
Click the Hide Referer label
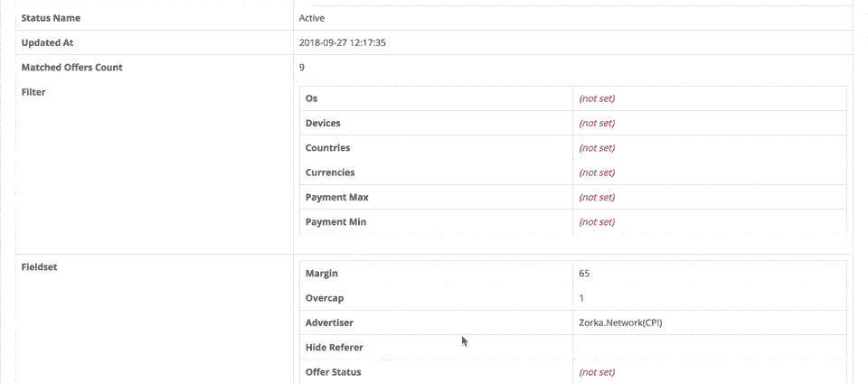(x=335, y=347)
